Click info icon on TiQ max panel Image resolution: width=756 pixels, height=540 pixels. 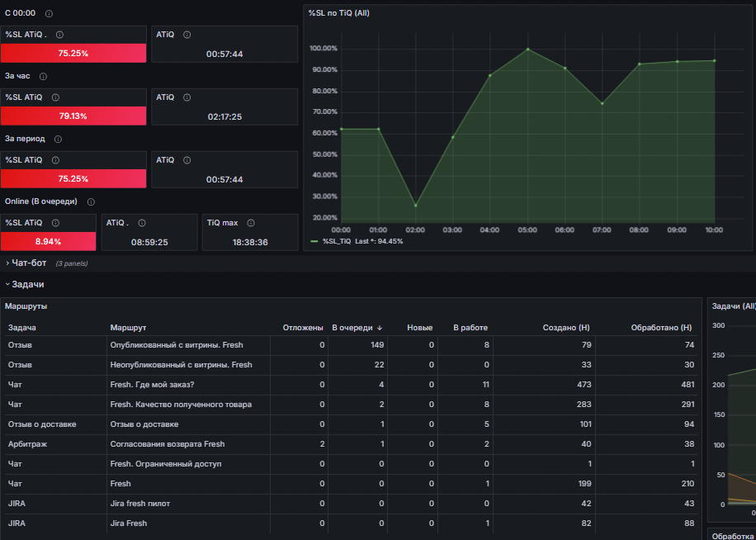tap(251, 223)
